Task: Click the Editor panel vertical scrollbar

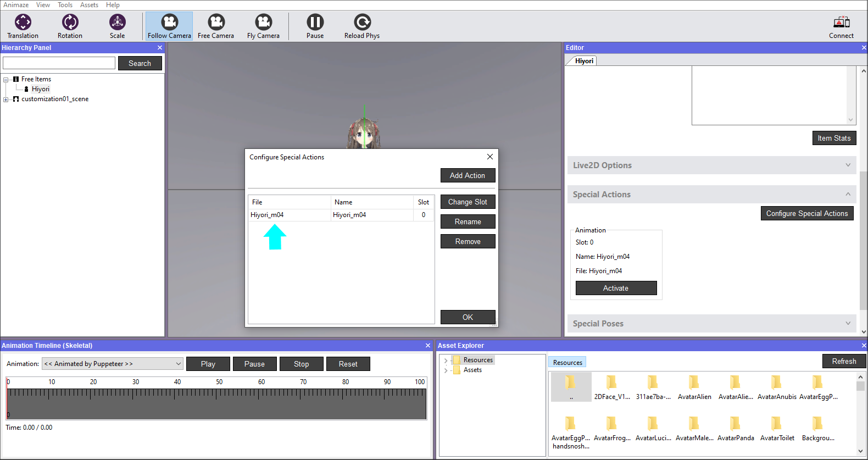Action: [864, 240]
